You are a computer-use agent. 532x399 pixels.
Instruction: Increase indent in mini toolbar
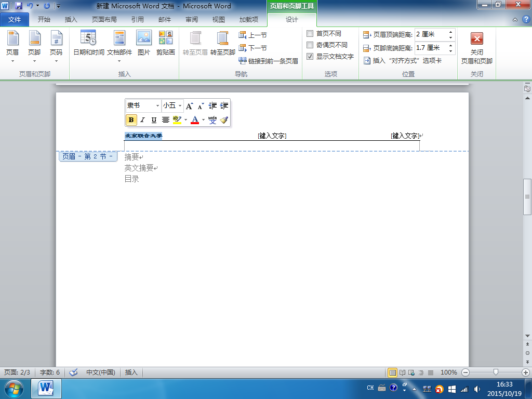pyautogui.click(x=224, y=106)
